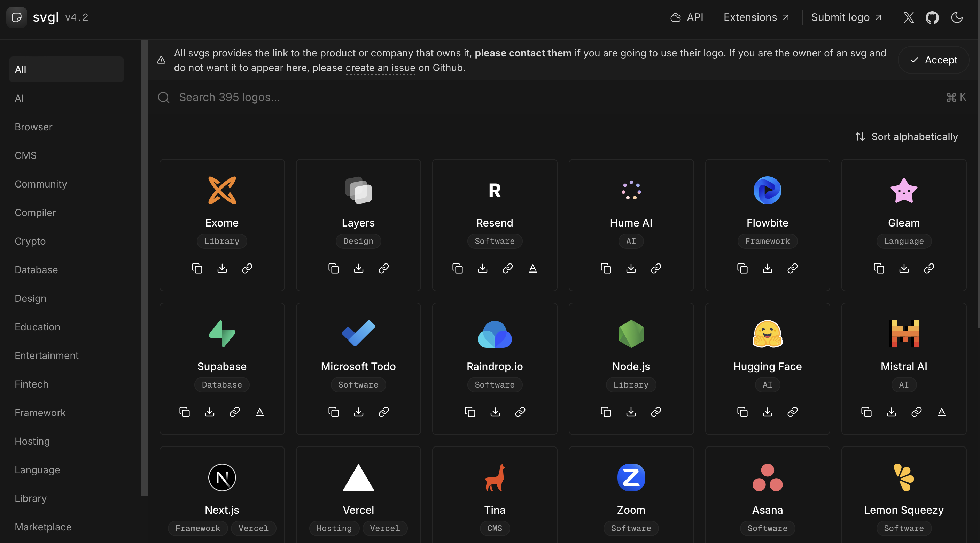Copy the Supabase SVG
This screenshot has width=980, height=543.
coord(185,412)
